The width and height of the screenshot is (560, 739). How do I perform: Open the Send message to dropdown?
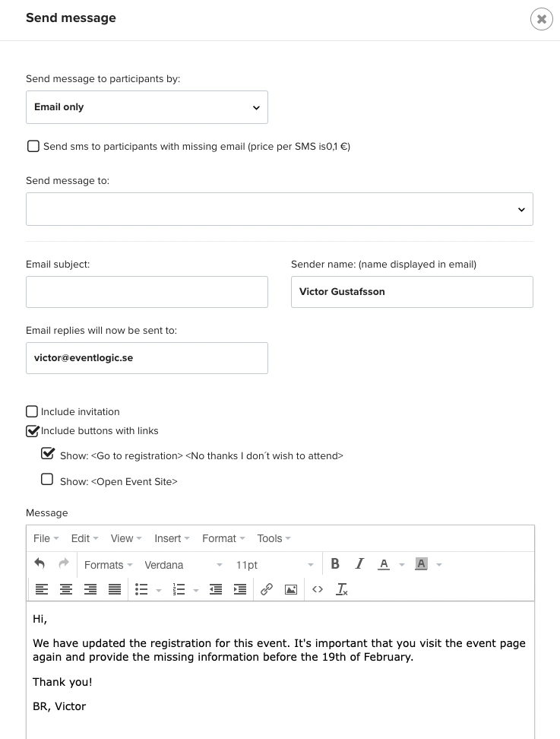(280, 209)
